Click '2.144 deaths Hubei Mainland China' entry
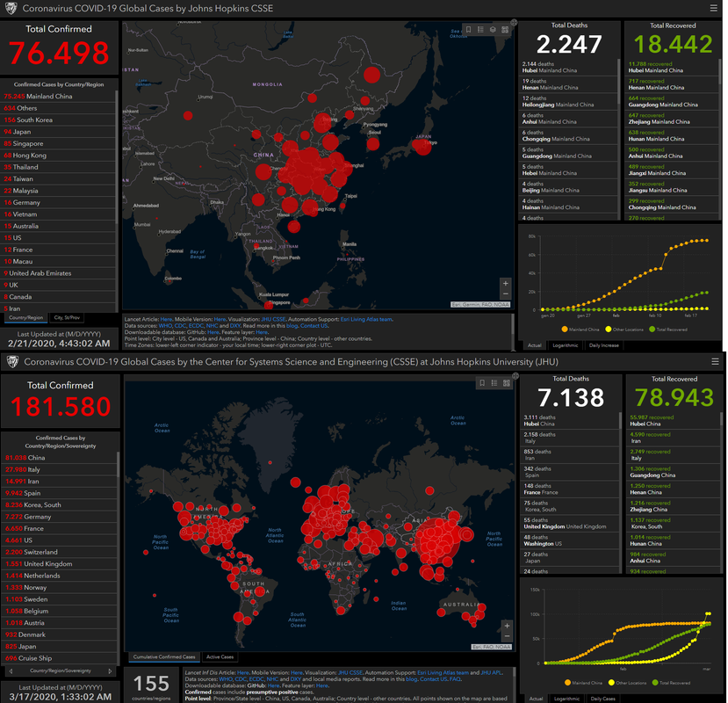728x703 pixels. 567,68
